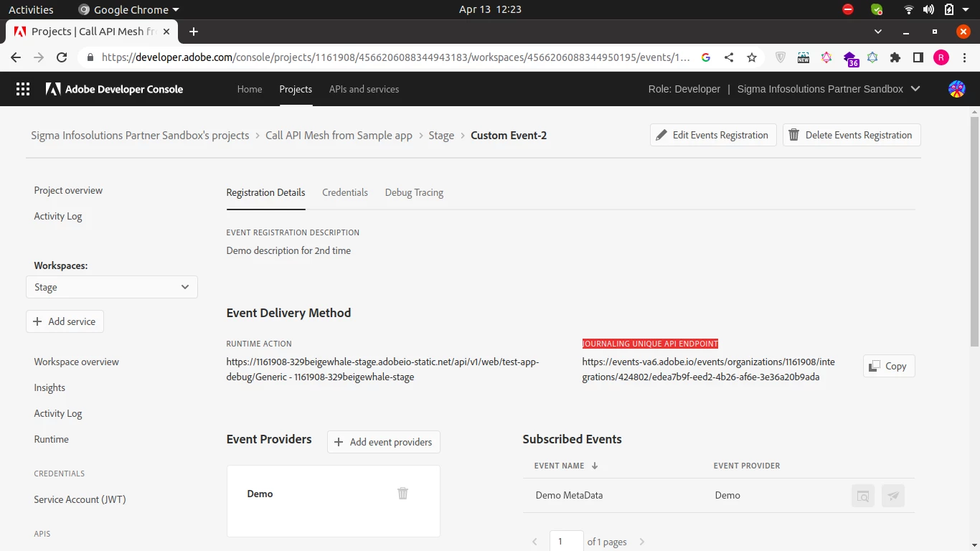Sort by Event Name arrow
The image size is (980, 551).
[x=595, y=466]
